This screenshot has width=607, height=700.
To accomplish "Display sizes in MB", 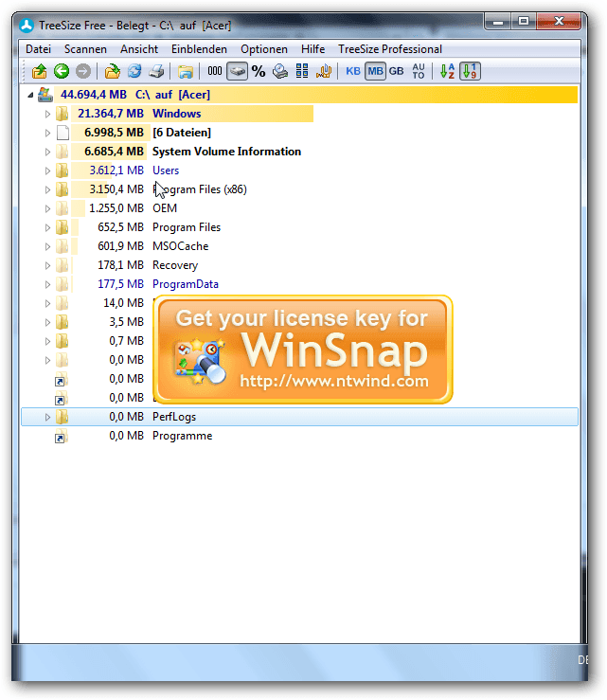I will point(375,71).
